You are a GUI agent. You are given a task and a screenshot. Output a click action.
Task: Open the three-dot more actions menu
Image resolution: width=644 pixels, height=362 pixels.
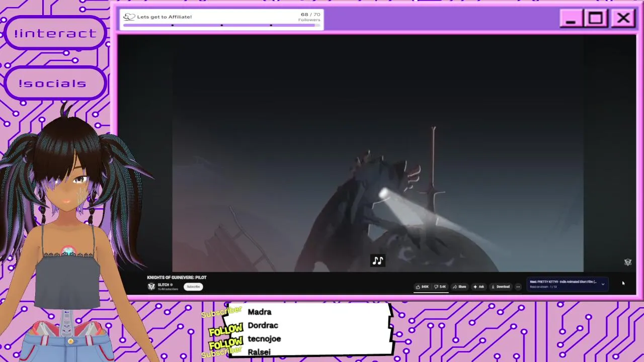(x=518, y=287)
